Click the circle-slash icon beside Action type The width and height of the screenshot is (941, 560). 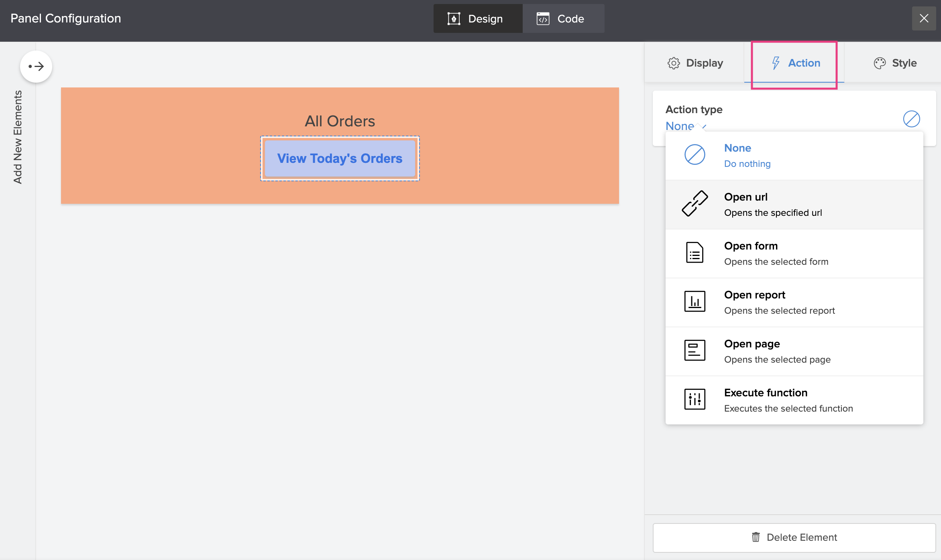point(911,119)
